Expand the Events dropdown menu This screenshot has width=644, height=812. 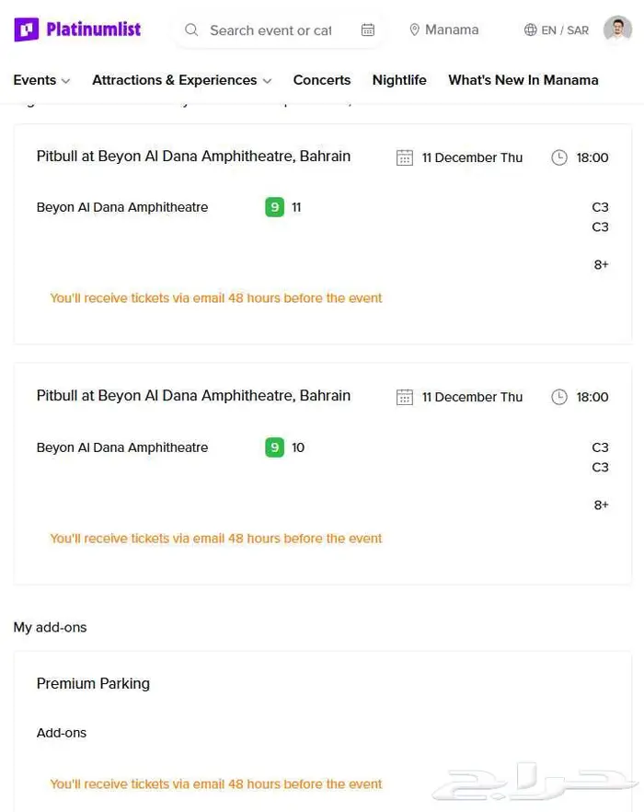point(41,80)
